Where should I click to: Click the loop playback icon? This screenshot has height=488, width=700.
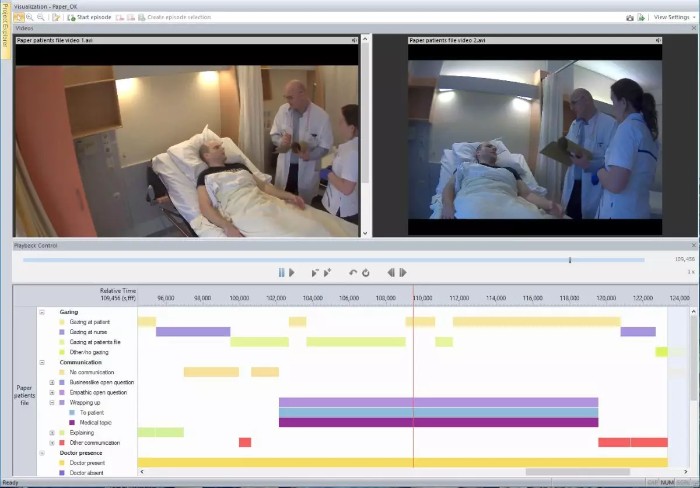click(x=366, y=273)
